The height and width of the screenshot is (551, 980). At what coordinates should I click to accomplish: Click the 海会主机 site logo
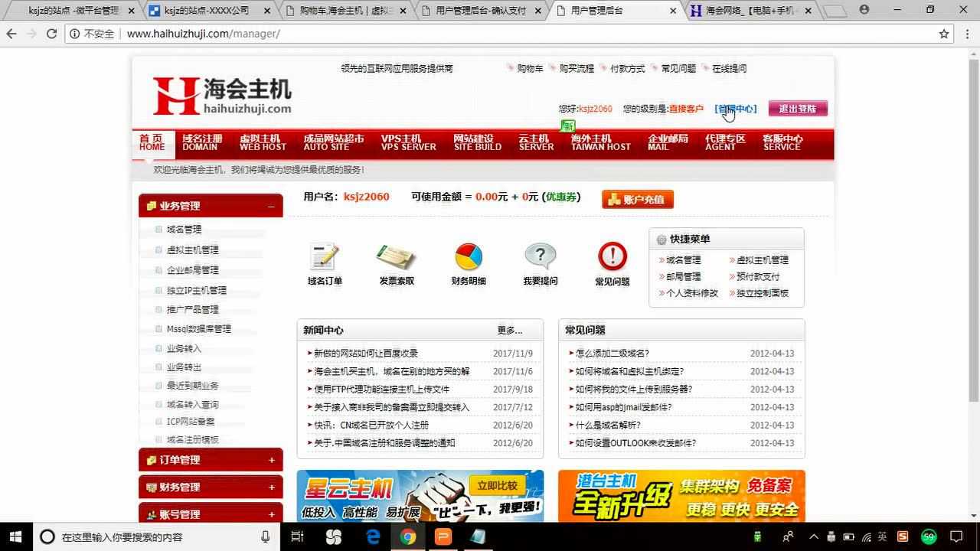[x=222, y=96]
